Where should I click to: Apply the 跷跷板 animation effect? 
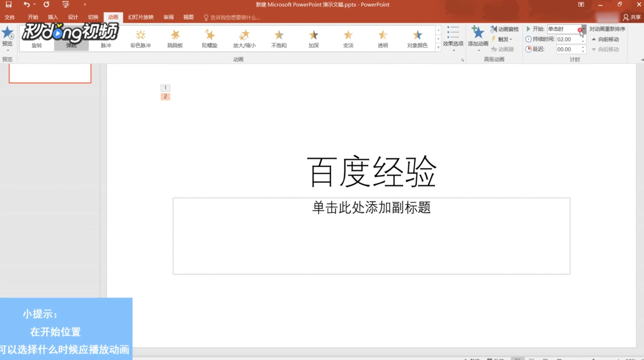pyautogui.click(x=175, y=39)
